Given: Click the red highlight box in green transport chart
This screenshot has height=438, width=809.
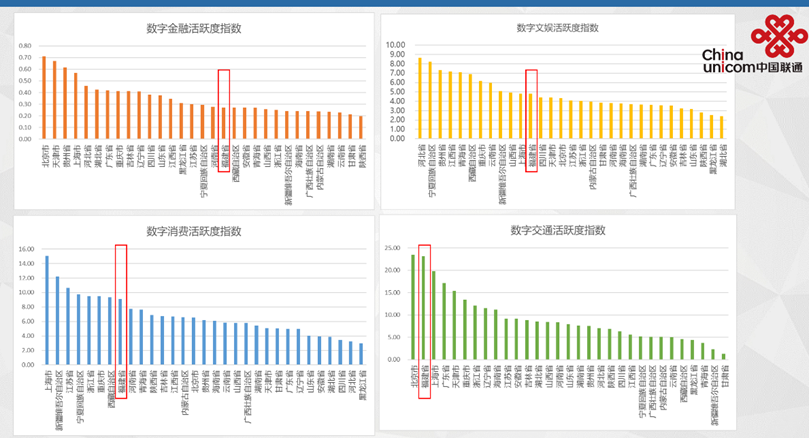Looking at the screenshot, I should (x=424, y=302).
